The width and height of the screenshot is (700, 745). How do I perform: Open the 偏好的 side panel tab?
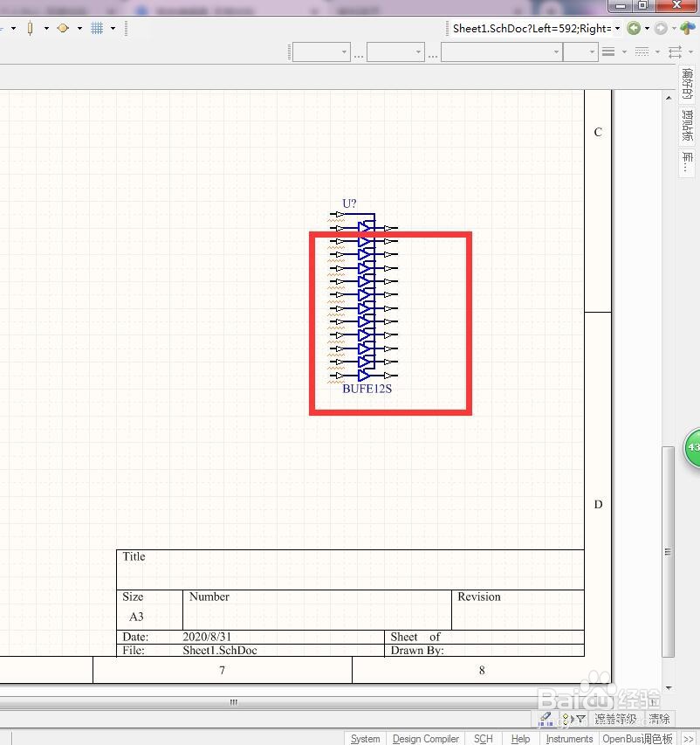pos(687,84)
